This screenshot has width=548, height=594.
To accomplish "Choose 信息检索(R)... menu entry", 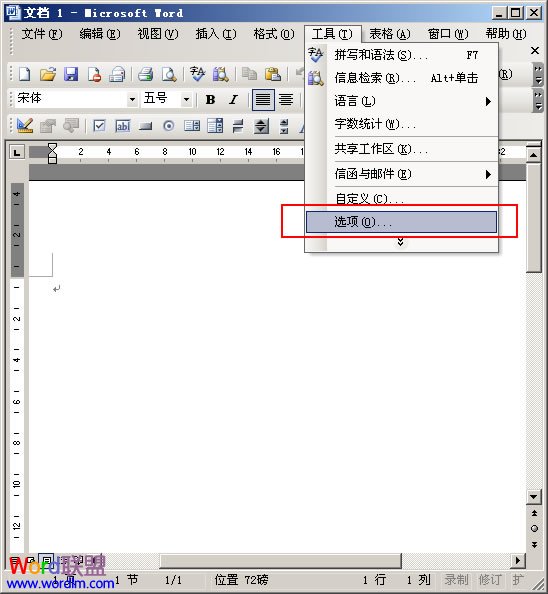I will 401,78.
